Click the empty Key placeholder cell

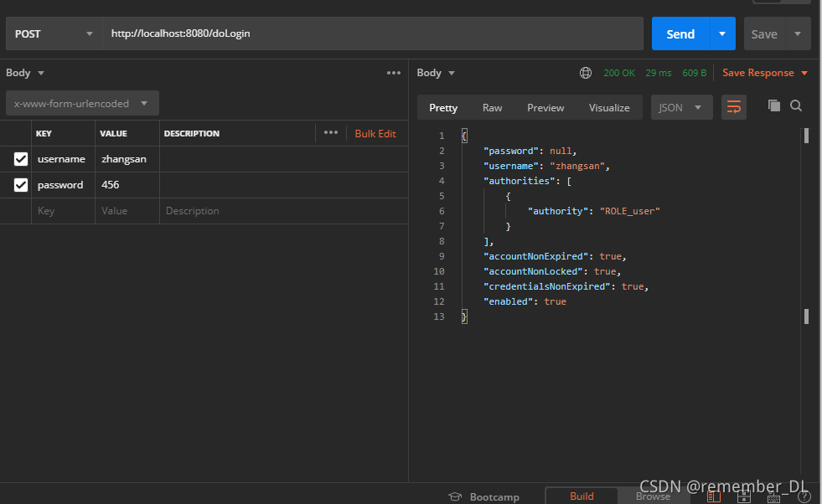point(64,211)
